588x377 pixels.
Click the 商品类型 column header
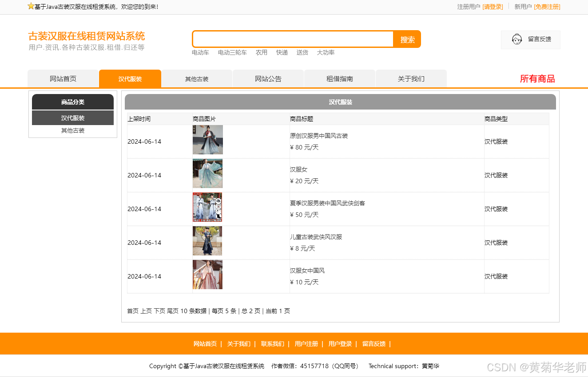coord(496,119)
